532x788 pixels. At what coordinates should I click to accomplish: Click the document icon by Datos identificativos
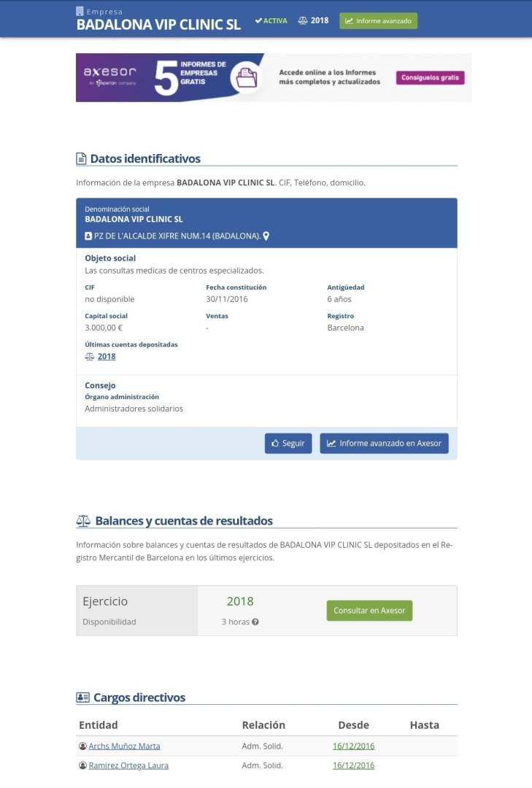pos(81,159)
